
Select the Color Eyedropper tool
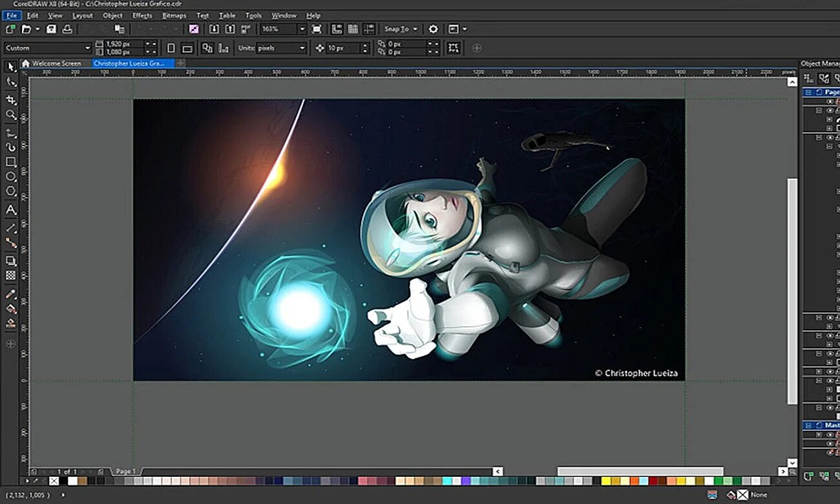(11, 294)
